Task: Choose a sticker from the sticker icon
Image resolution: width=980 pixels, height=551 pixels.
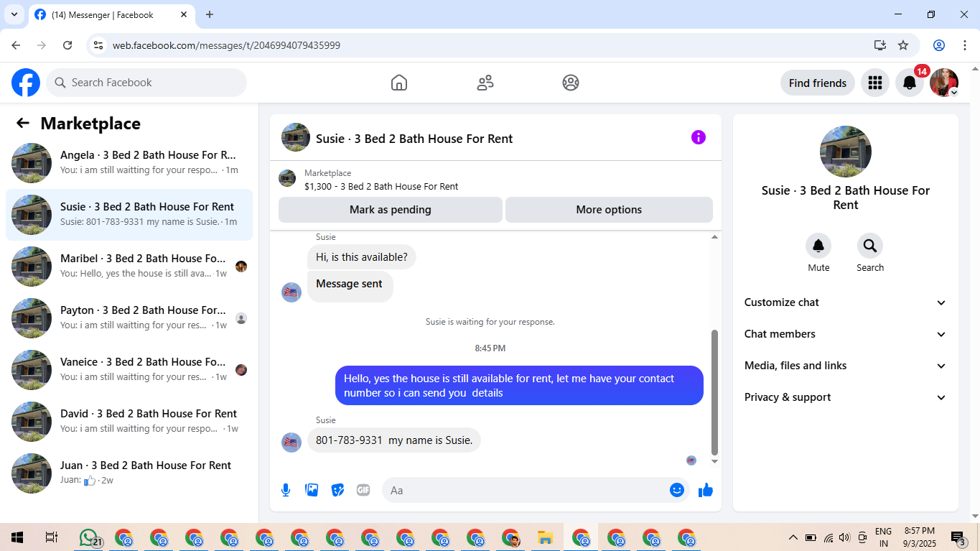Action: (337, 490)
